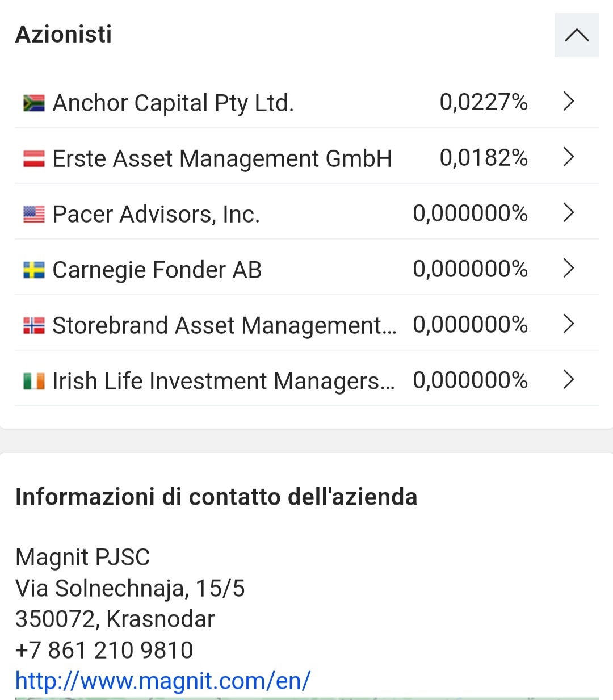
Task: Open the magnit.com website link
Action: click(163, 680)
